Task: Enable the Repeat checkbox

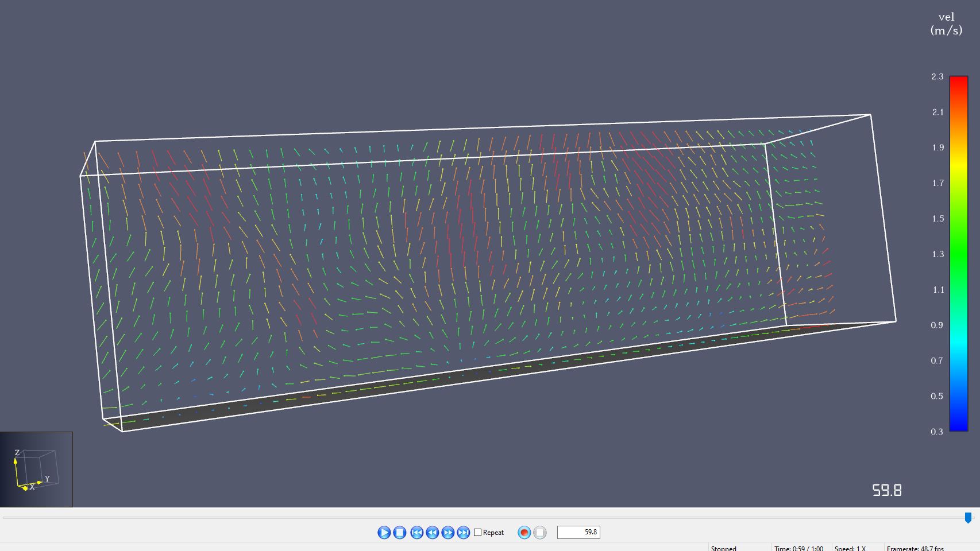Action: pos(477,533)
